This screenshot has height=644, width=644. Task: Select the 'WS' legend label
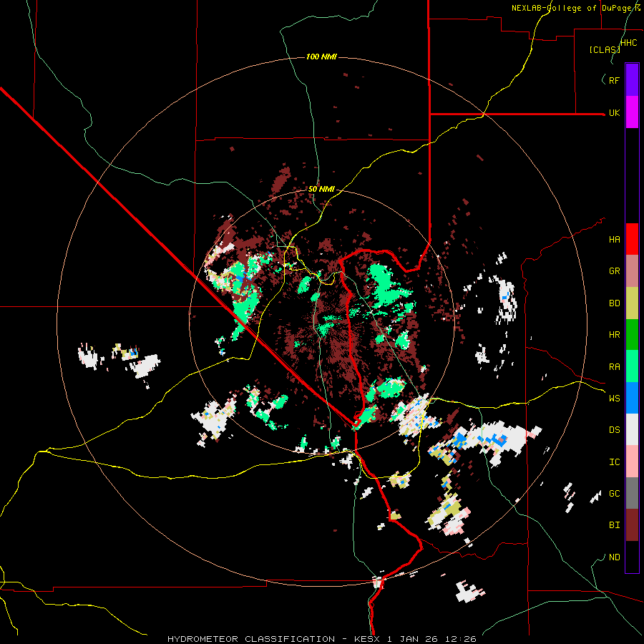coord(614,399)
